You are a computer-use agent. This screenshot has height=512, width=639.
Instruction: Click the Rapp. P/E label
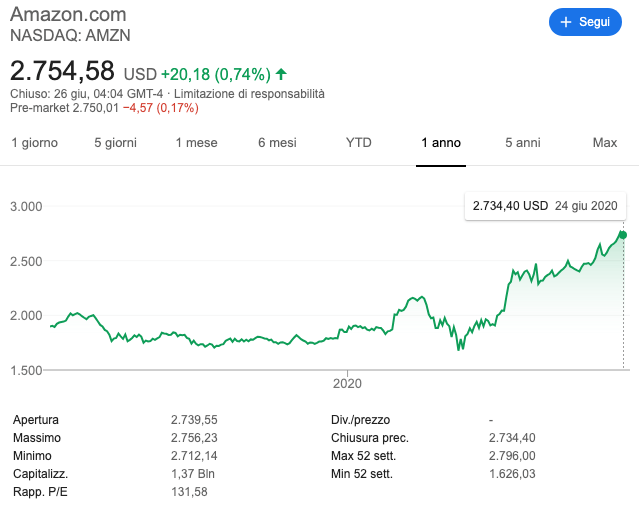pyautogui.click(x=40, y=492)
